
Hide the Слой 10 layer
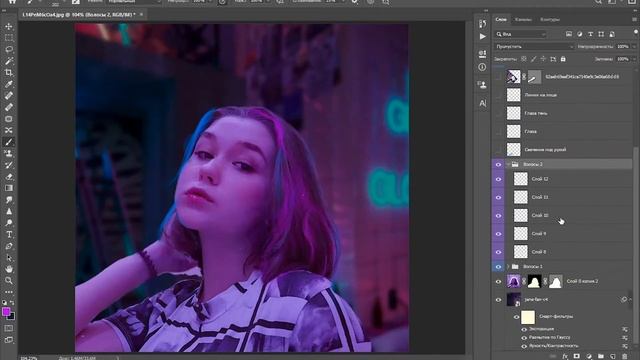[498, 216]
